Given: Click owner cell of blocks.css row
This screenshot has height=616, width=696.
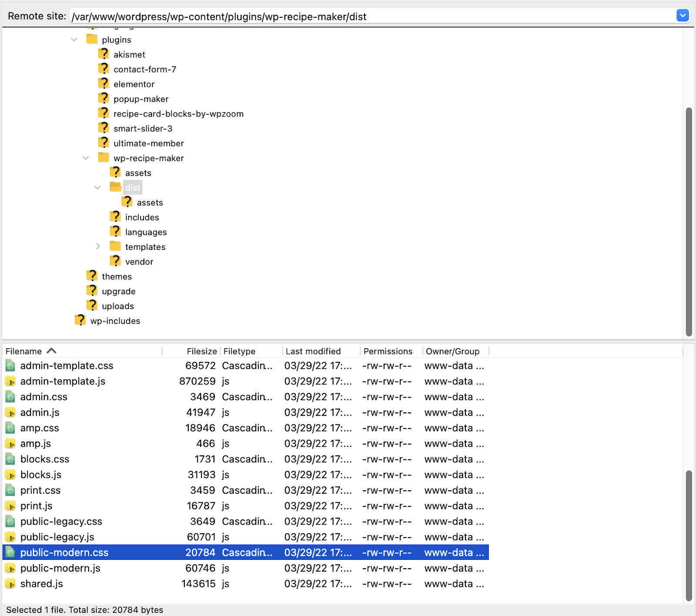Looking at the screenshot, I should tap(454, 459).
